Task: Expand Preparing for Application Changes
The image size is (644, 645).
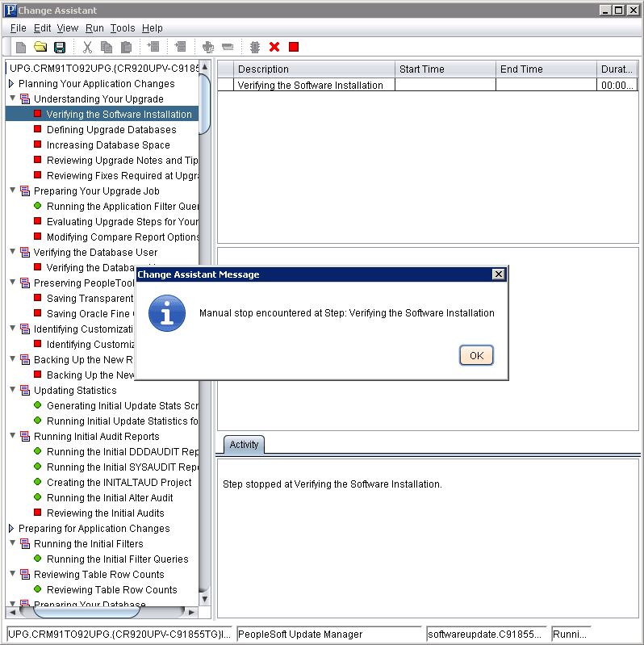Action: (11, 528)
